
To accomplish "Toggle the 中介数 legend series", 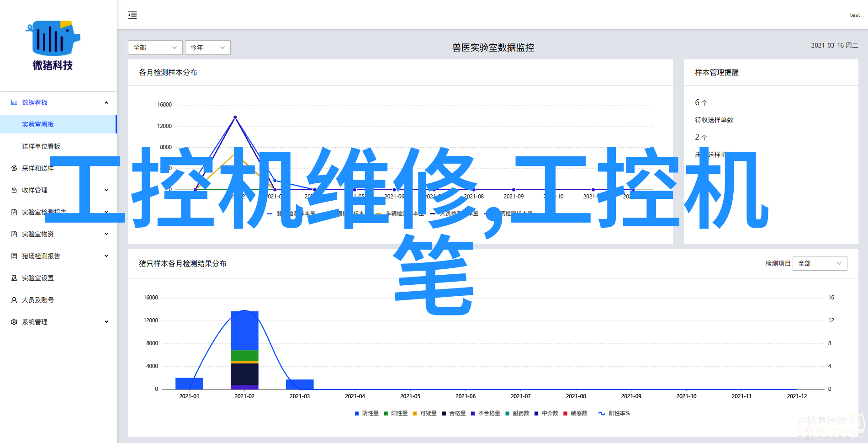I will point(546,413).
